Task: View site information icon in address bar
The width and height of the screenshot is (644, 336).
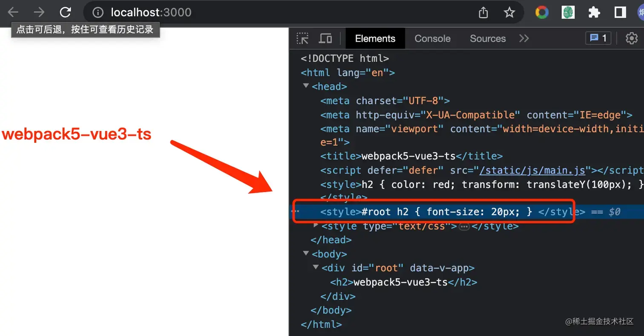Action: point(98,13)
